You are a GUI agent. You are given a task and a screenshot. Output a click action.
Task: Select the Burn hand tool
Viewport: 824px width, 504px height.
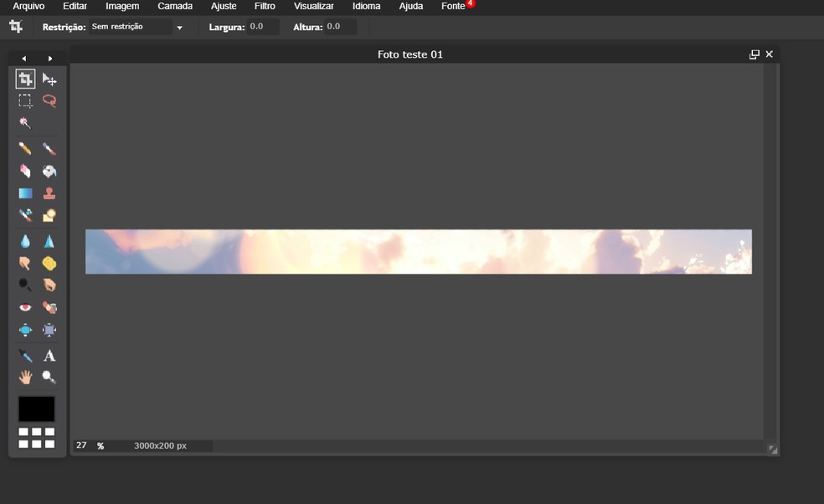(x=49, y=285)
